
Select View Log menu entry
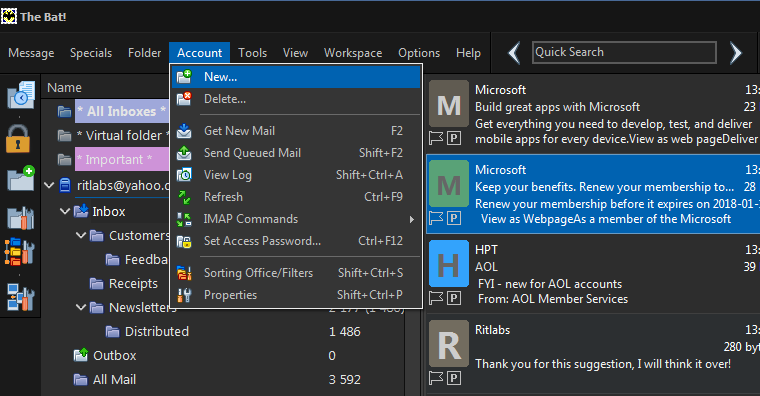coord(296,175)
